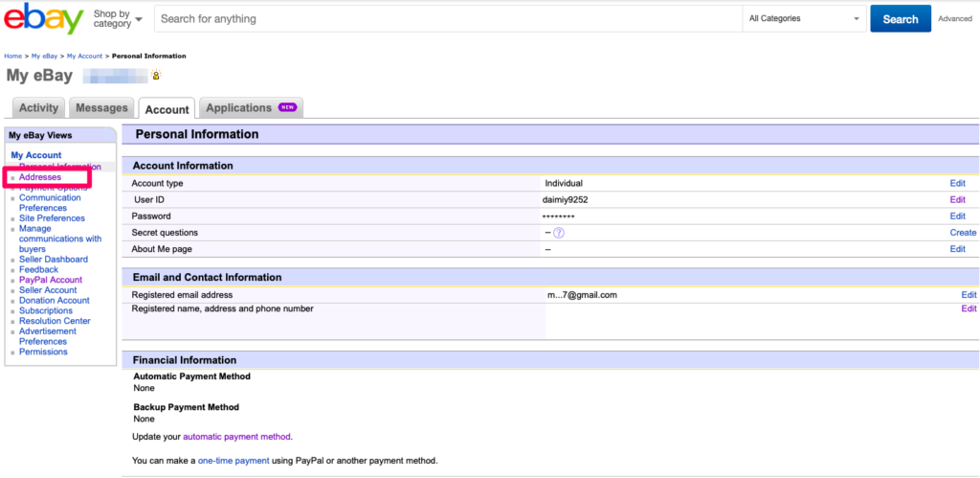Edit the User ID row

957,199
